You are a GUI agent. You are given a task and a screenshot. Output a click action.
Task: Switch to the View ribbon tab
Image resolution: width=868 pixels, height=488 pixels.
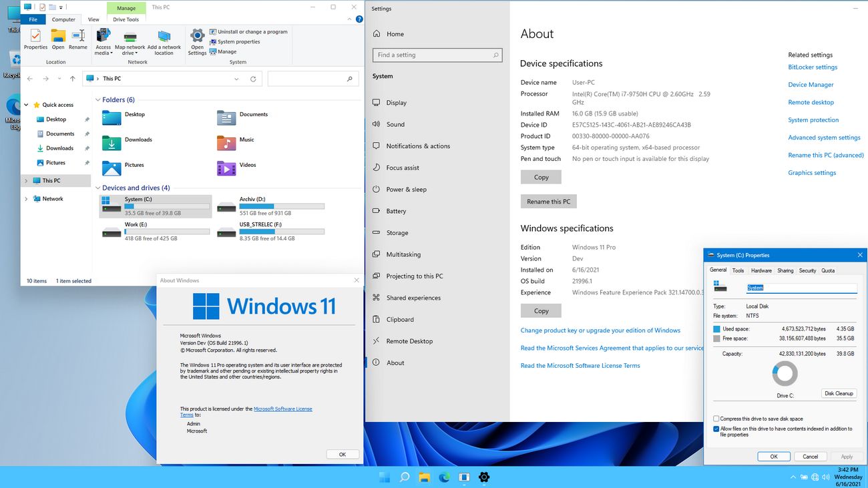(93, 20)
